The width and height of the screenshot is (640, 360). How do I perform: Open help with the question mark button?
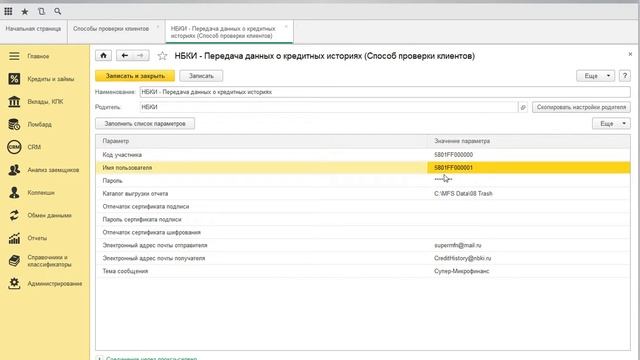(624, 76)
